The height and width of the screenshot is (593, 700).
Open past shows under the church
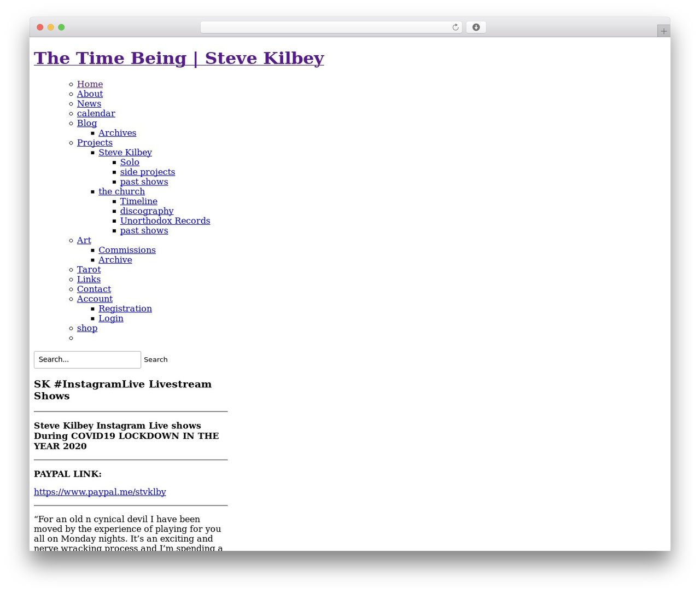coord(144,231)
